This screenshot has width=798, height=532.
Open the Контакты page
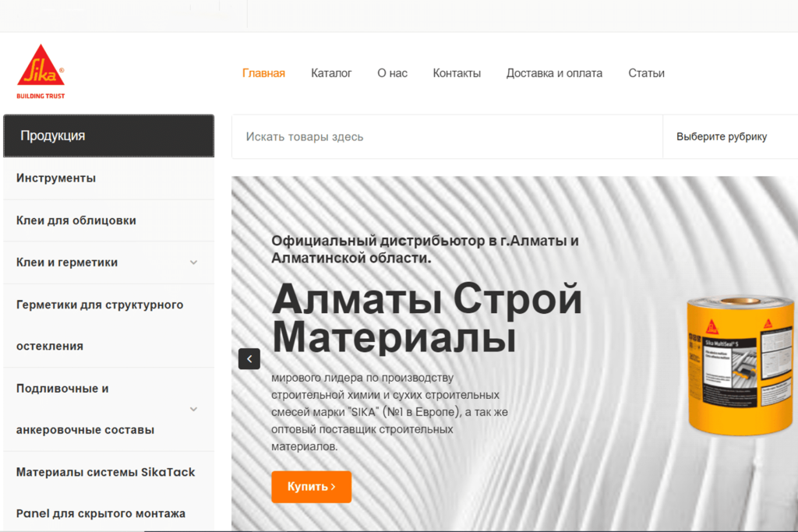pyautogui.click(x=457, y=73)
